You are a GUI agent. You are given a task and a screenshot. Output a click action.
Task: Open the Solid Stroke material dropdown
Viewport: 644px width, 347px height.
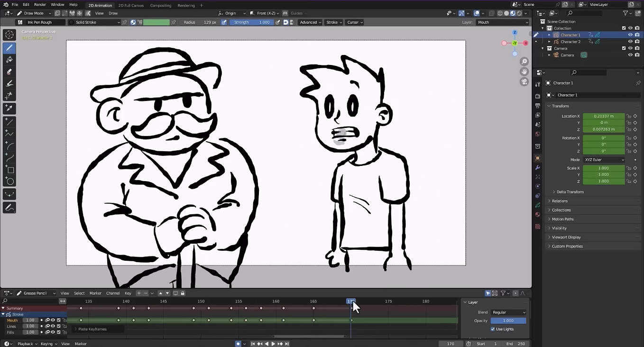(x=94, y=22)
